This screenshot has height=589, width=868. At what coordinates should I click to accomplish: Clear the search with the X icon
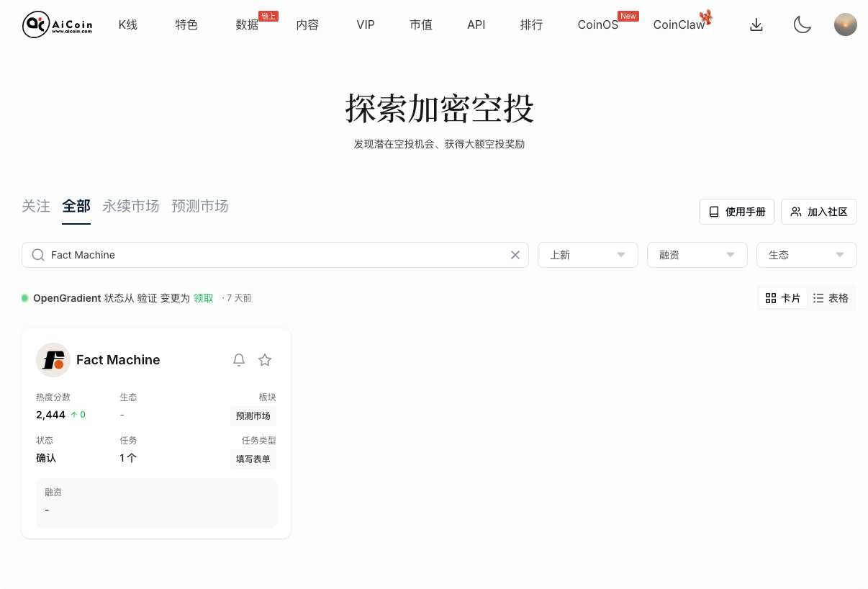pyautogui.click(x=515, y=255)
